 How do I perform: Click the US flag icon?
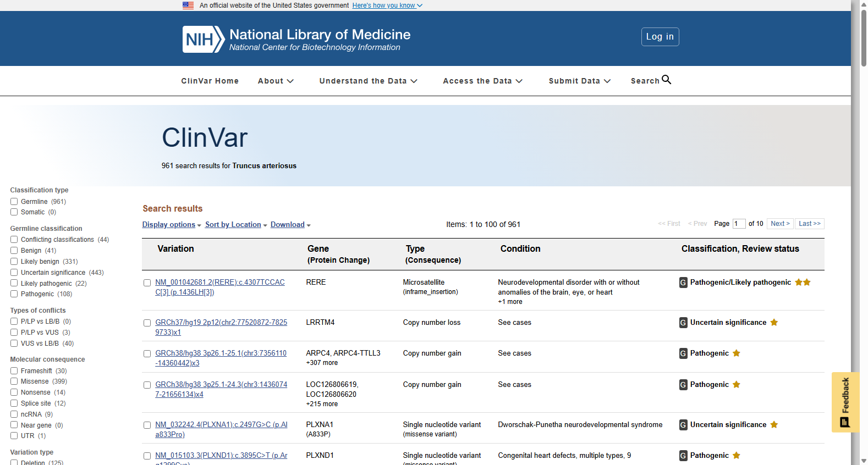click(188, 5)
